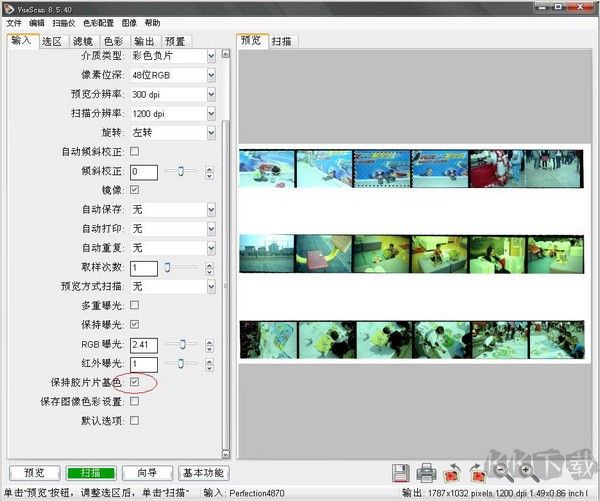Click the RGB 曝光 slider
Viewport: 600px width, 501px height.
point(181,344)
